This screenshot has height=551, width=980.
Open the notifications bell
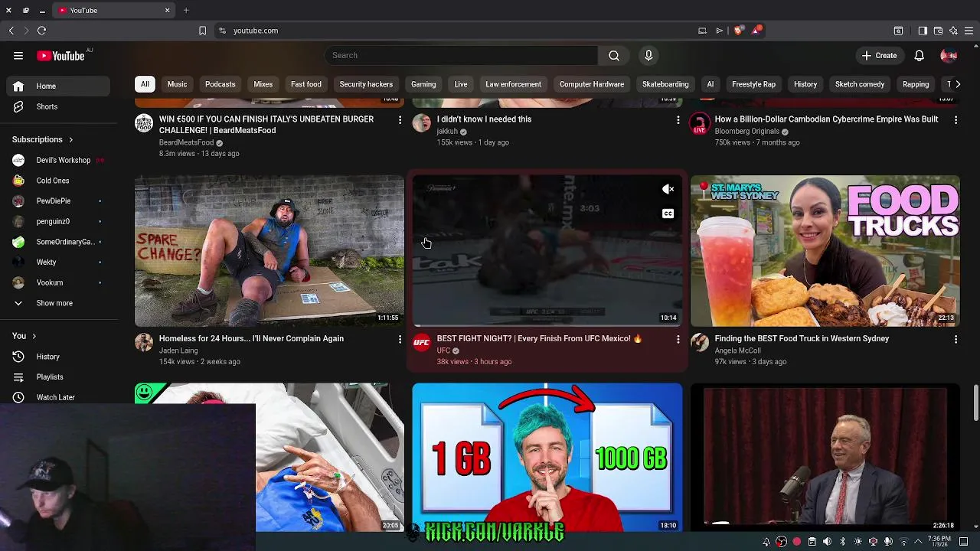920,55
